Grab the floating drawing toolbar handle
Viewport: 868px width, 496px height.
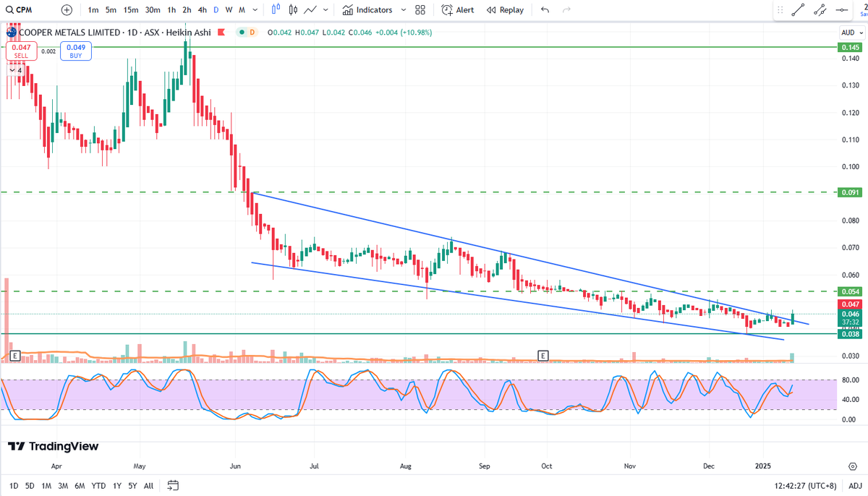[780, 10]
